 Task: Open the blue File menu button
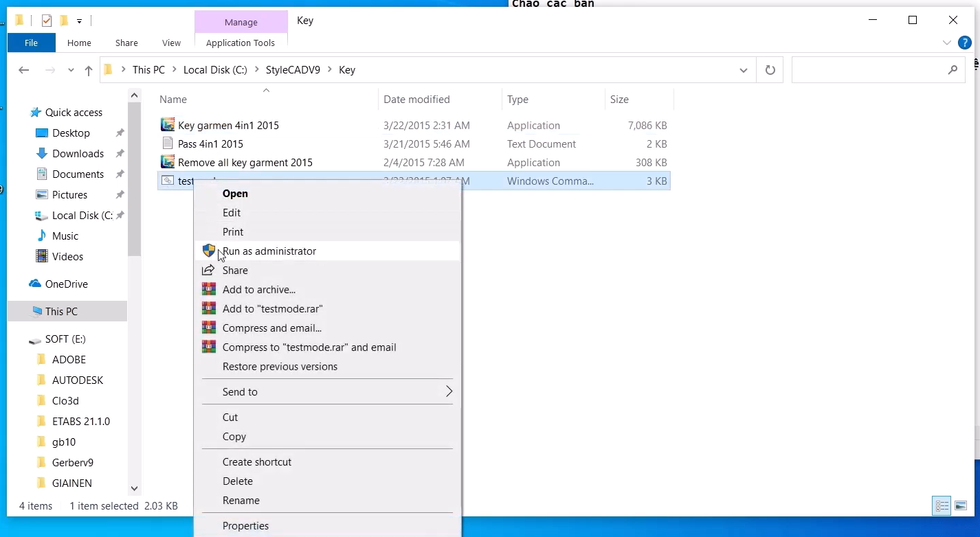(x=31, y=43)
